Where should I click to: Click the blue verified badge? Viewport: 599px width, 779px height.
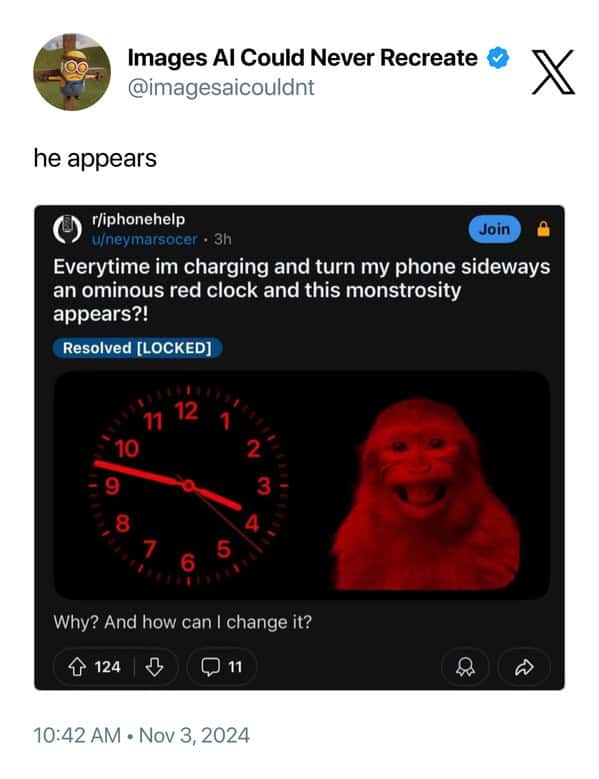[498, 58]
